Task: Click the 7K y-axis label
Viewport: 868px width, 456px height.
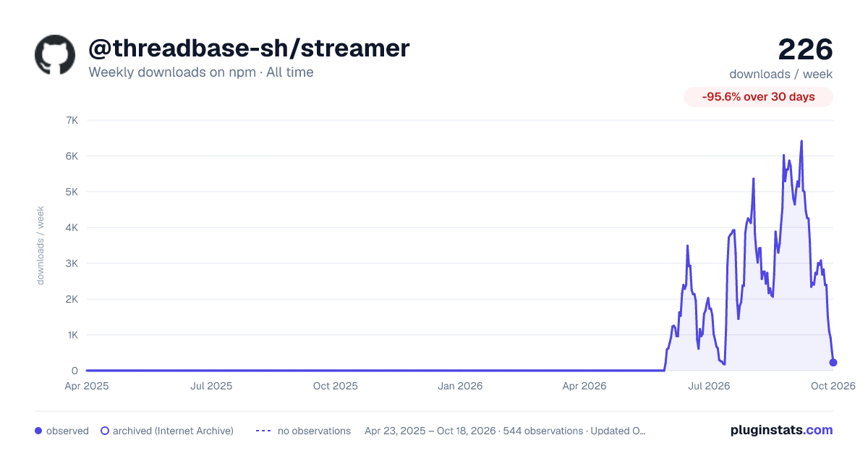Action: click(x=72, y=120)
